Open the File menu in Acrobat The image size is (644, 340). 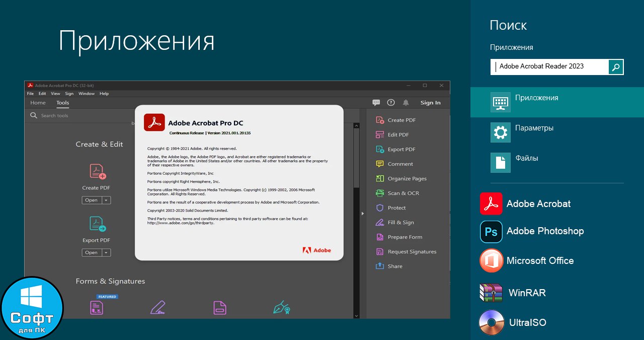pos(30,94)
